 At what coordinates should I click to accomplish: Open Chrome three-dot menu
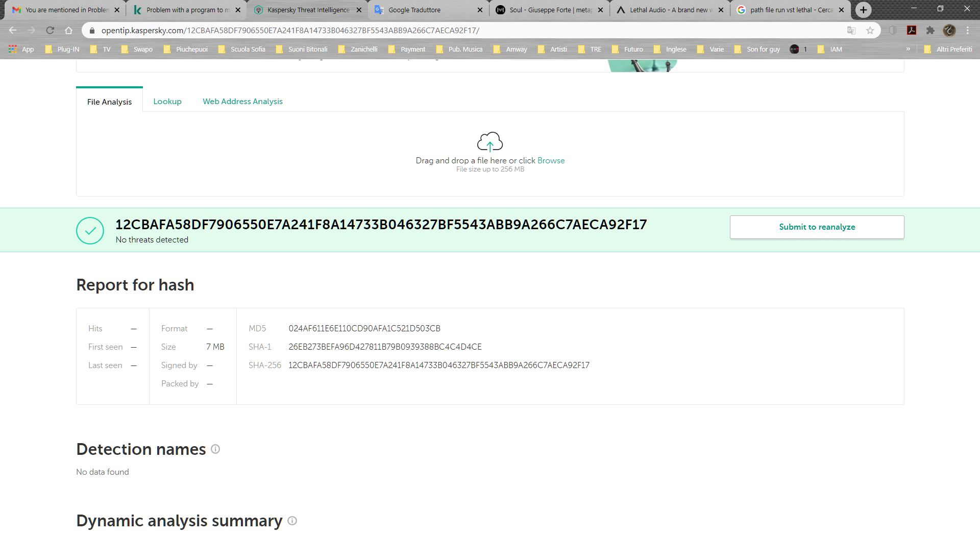(968, 31)
